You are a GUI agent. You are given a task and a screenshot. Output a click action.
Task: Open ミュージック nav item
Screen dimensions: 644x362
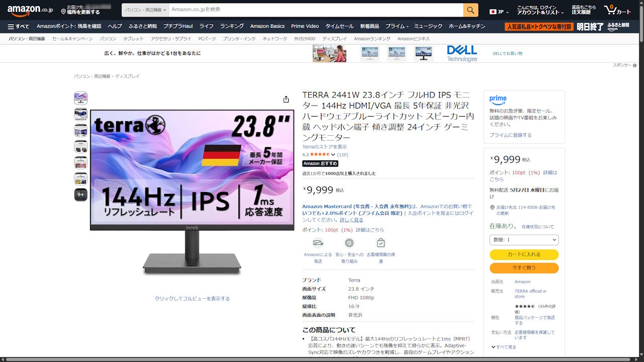point(428,26)
